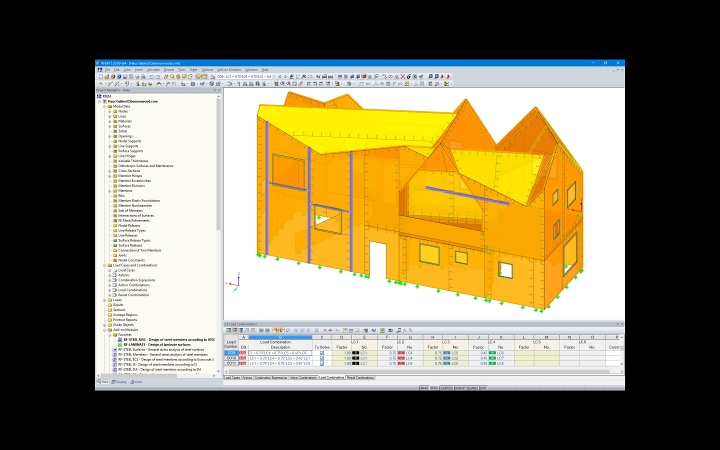
Task: Switch to navigator Display tab
Action: (x=119, y=382)
